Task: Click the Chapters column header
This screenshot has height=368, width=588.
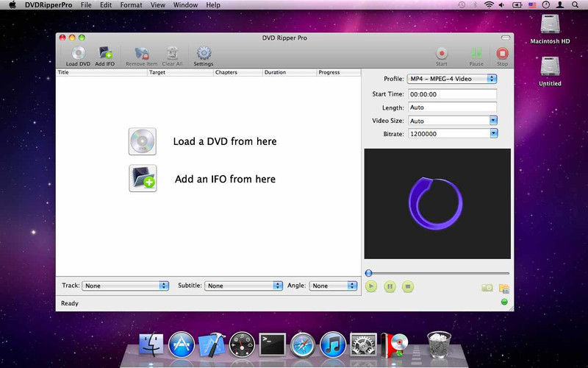Action: pos(237,72)
